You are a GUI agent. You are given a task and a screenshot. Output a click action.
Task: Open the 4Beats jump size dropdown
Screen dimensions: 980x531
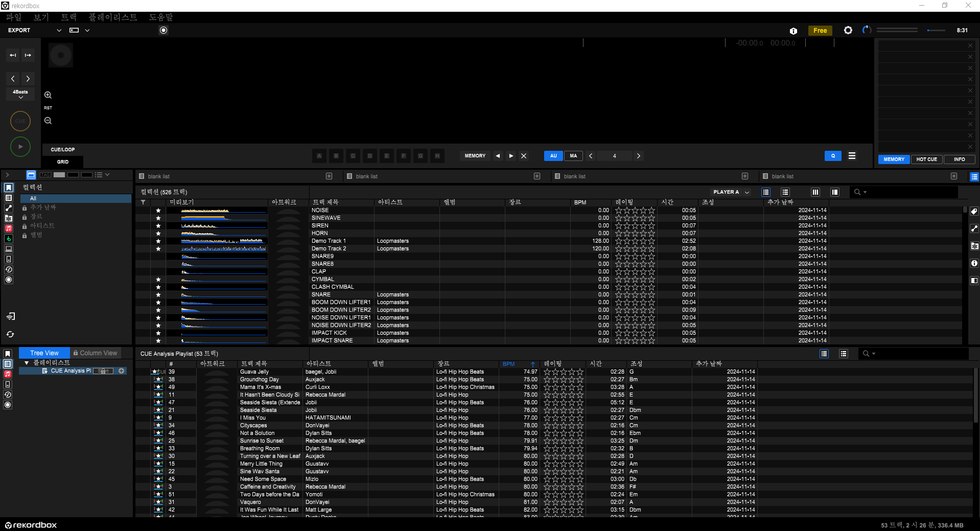pyautogui.click(x=20, y=94)
